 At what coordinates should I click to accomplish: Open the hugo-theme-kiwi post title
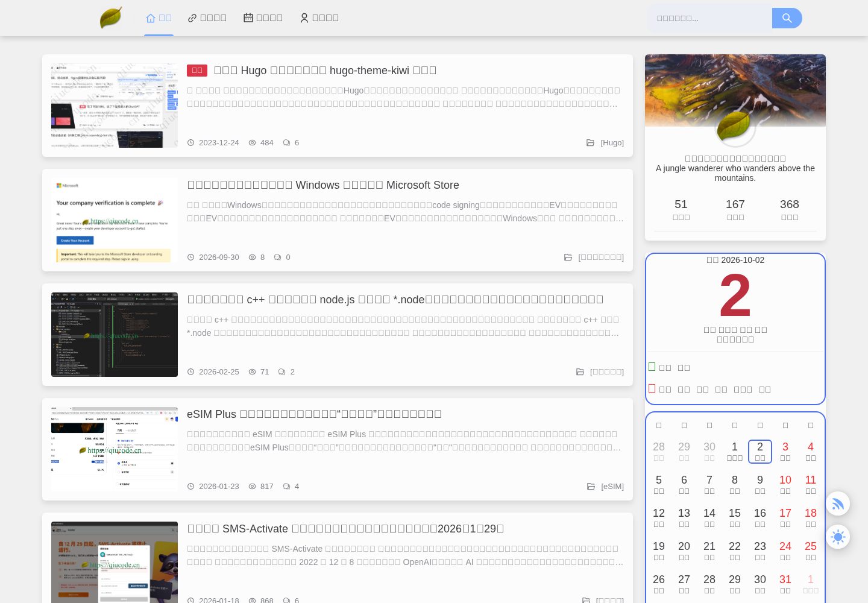coord(325,71)
